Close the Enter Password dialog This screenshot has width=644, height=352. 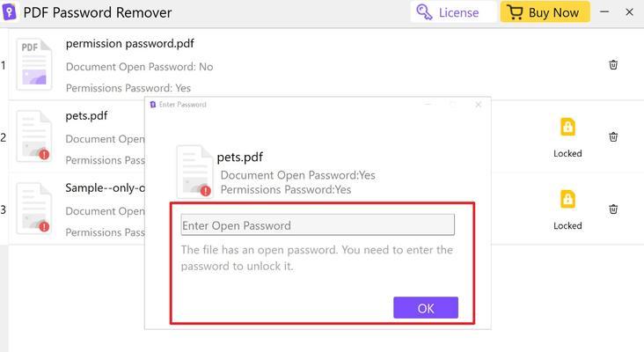[x=478, y=105]
